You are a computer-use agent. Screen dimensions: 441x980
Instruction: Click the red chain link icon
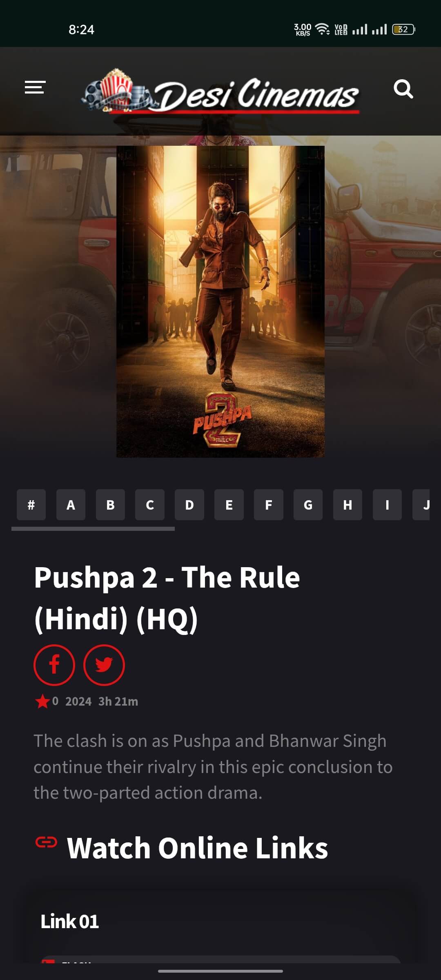coord(46,842)
